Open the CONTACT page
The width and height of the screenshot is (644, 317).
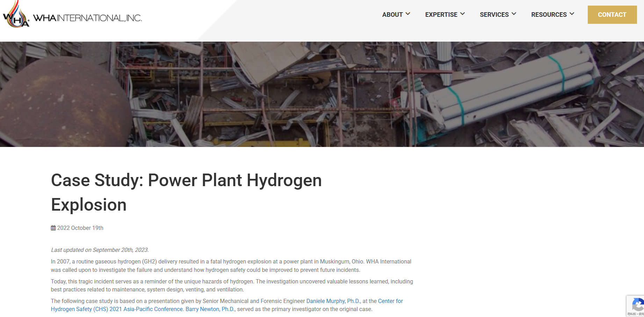click(x=612, y=14)
